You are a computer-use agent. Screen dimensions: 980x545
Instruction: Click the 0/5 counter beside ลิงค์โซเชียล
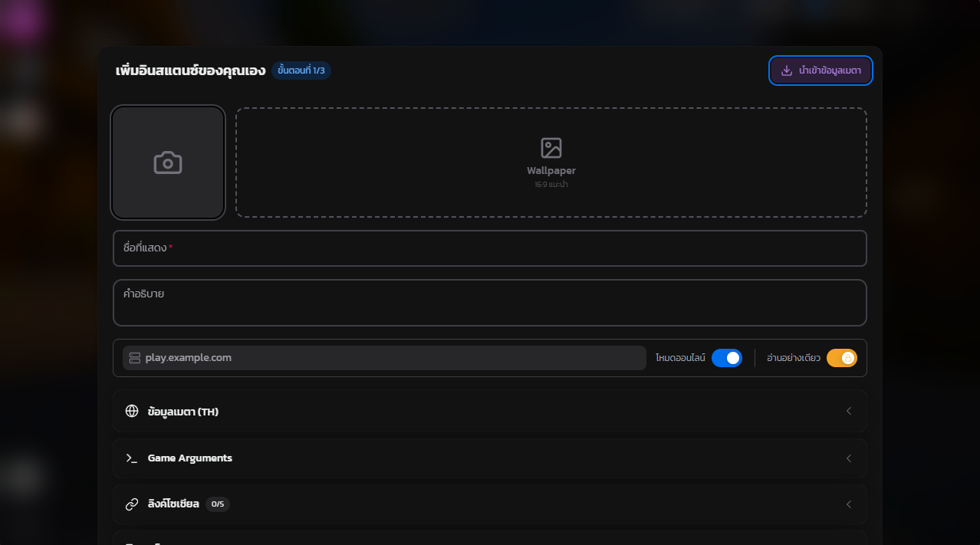[x=218, y=504]
